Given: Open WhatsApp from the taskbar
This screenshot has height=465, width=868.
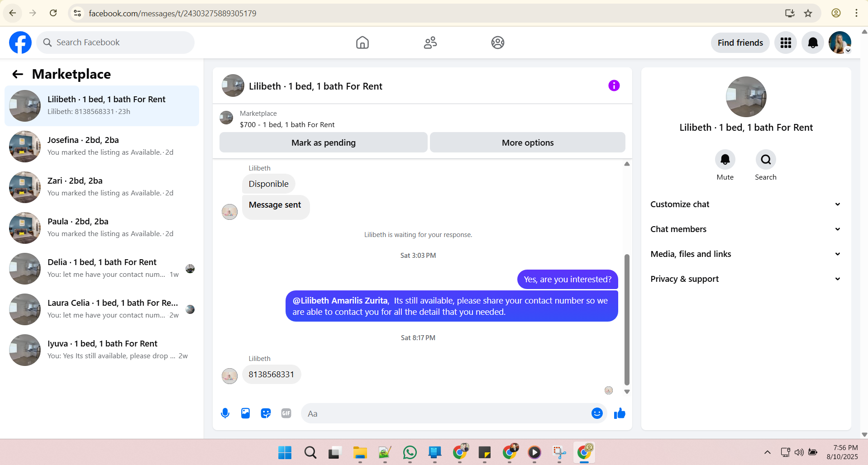Looking at the screenshot, I should click(x=410, y=452).
